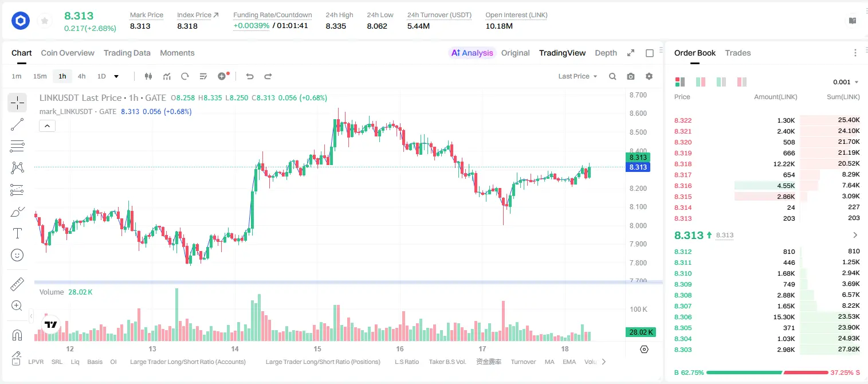Viewport: 868px width, 384px height.
Task: Open the AI Analysis button
Action: 472,53
